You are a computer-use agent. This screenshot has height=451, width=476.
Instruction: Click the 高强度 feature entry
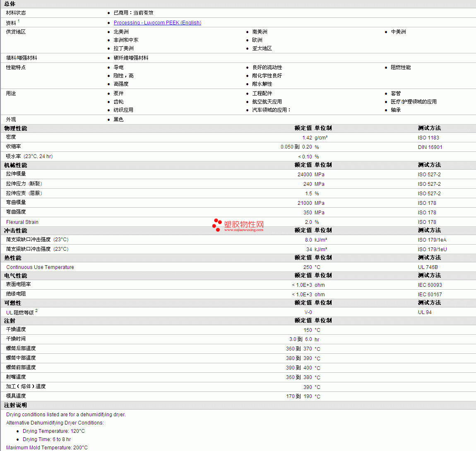click(x=121, y=84)
